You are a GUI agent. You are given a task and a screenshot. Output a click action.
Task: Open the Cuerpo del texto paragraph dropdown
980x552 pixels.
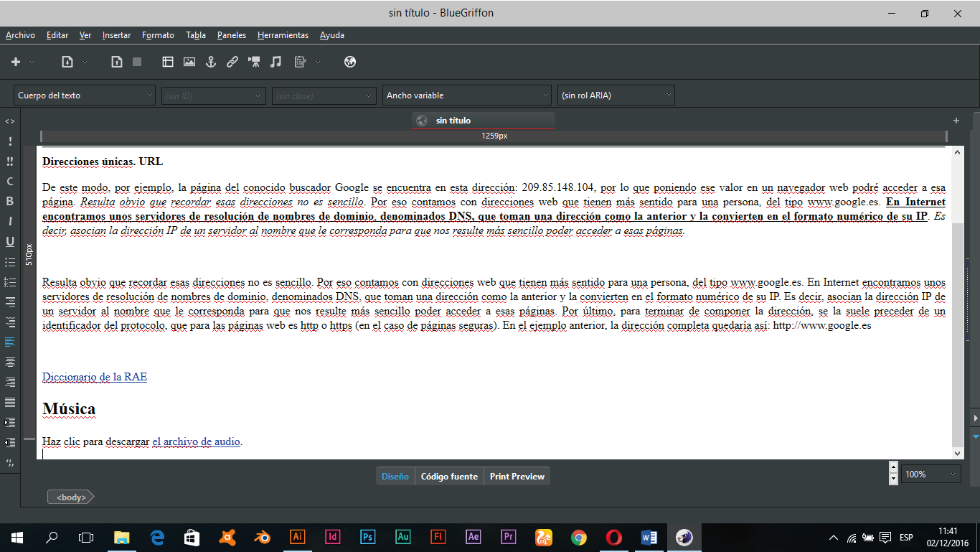click(x=85, y=95)
